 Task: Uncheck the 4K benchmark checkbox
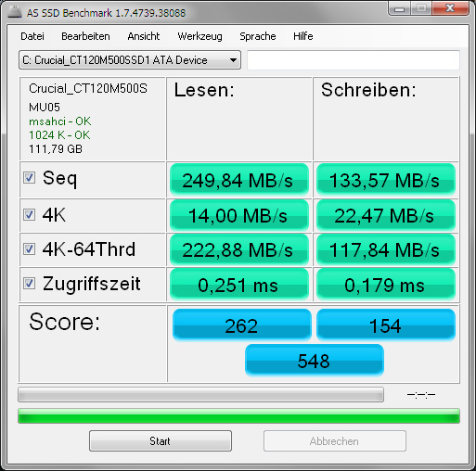coord(29,214)
